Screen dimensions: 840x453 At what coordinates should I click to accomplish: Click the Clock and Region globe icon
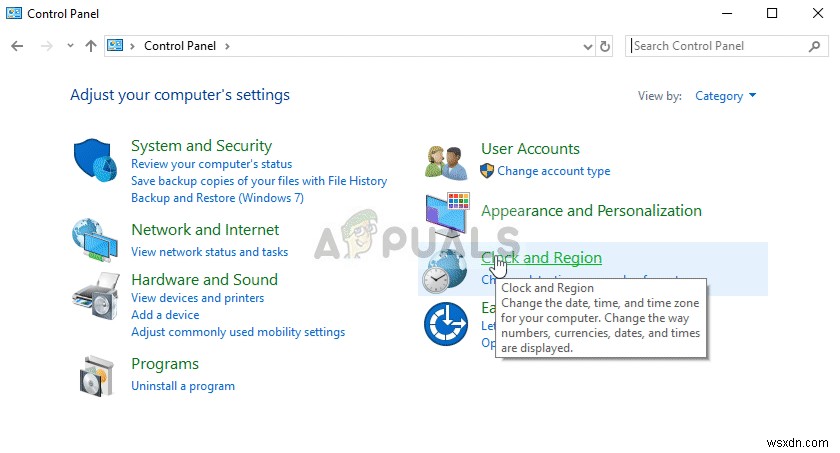click(441, 270)
